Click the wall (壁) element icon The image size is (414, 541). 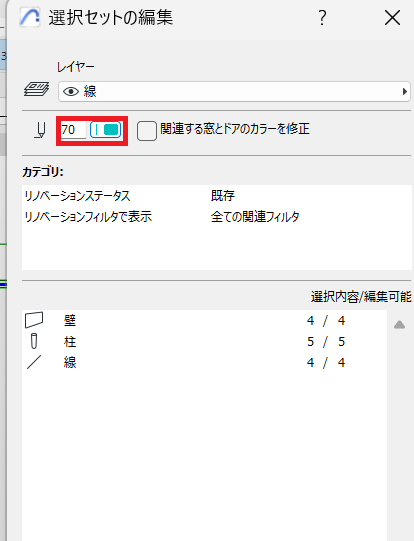pyautogui.click(x=34, y=320)
